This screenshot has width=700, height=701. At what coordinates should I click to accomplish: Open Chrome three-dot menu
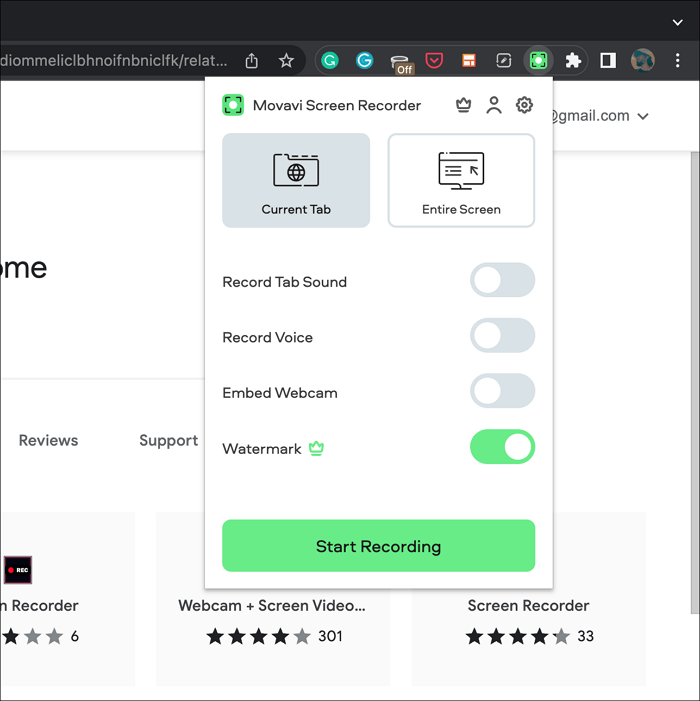(x=678, y=60)
